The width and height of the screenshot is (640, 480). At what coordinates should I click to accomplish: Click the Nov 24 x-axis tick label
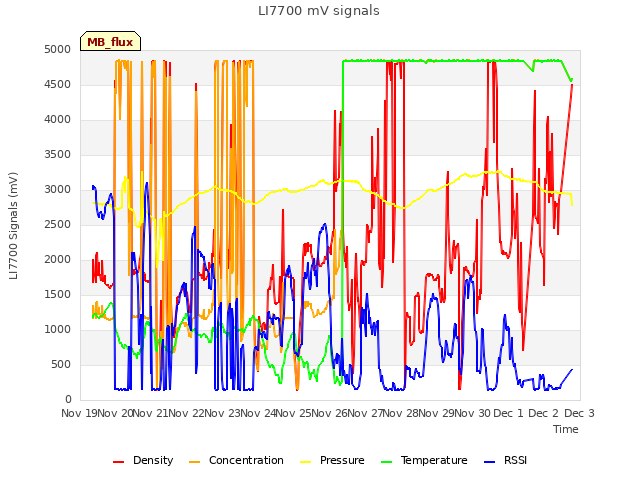pyautogui.click(x=258, y=413)
